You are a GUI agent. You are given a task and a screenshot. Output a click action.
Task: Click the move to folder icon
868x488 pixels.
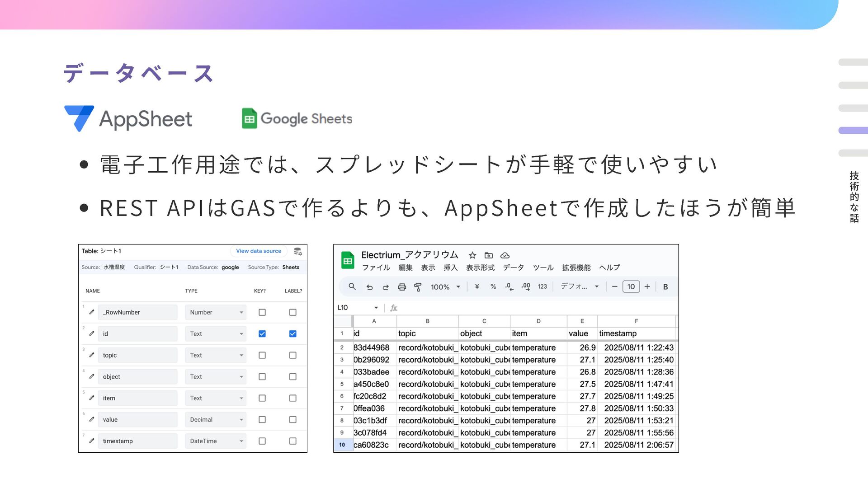(x=489, y=255)
